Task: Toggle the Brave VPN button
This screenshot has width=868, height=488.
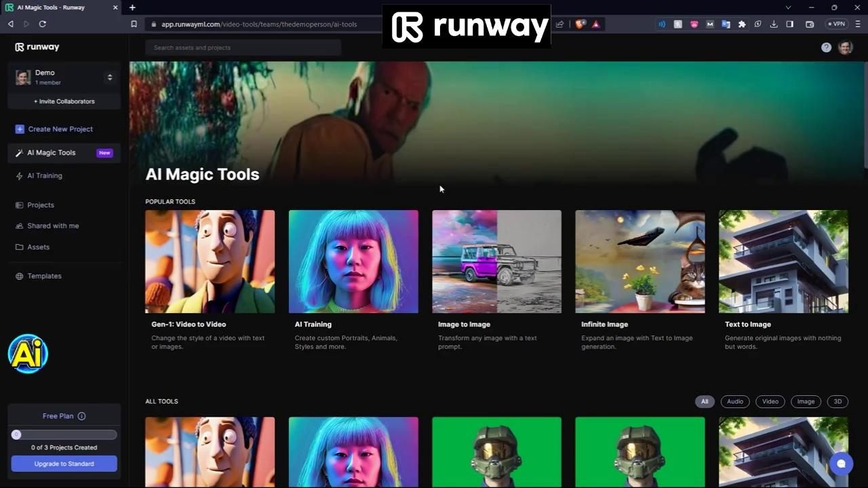Action: click(837, 24)
